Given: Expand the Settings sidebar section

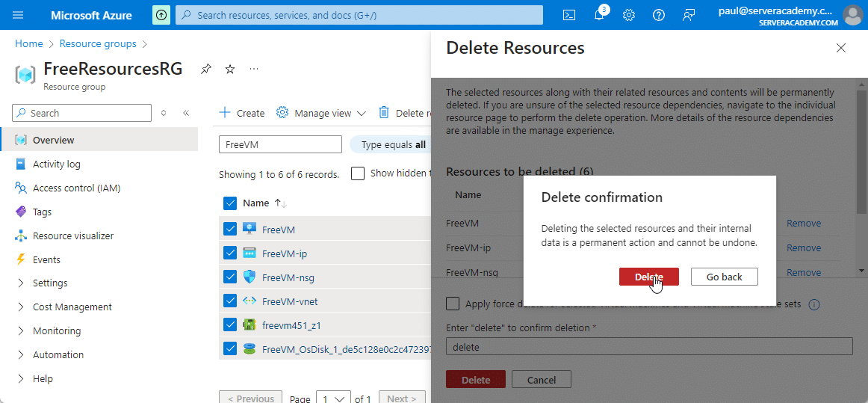Looking at the screenshot, I should click(20, 283).
